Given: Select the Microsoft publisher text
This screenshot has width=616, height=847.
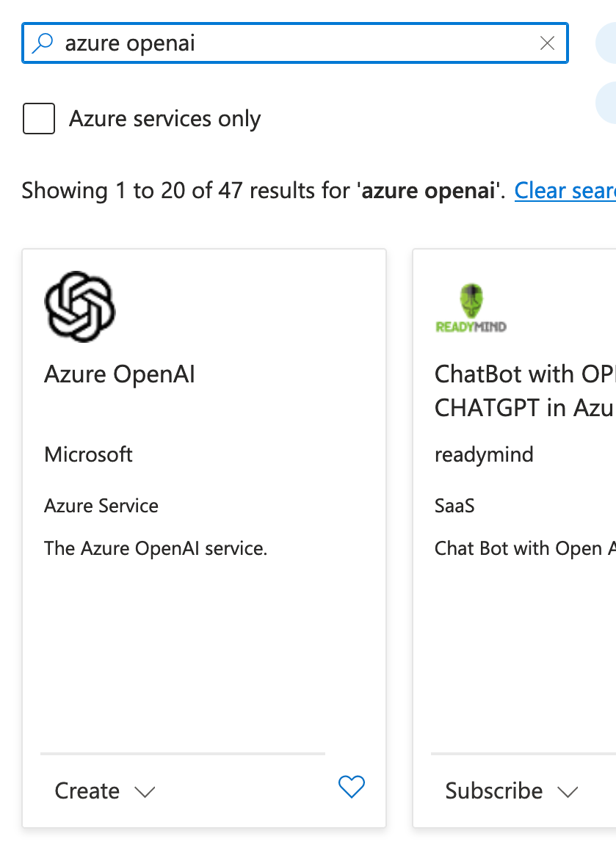Looking at the screenshot, I should pos(88,454).
